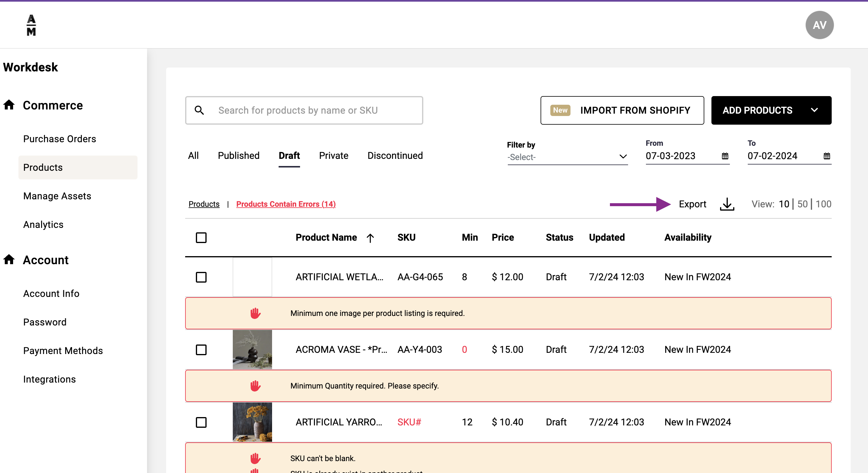Click the ARTIFICIAL YARRO... product thumbnail
This screenshot has width=868, height=473.
coord(252,422)
